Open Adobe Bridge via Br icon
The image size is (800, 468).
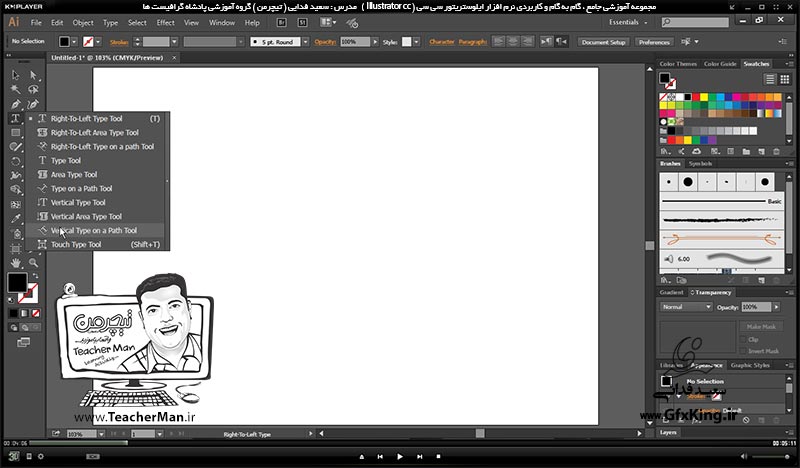282,22
